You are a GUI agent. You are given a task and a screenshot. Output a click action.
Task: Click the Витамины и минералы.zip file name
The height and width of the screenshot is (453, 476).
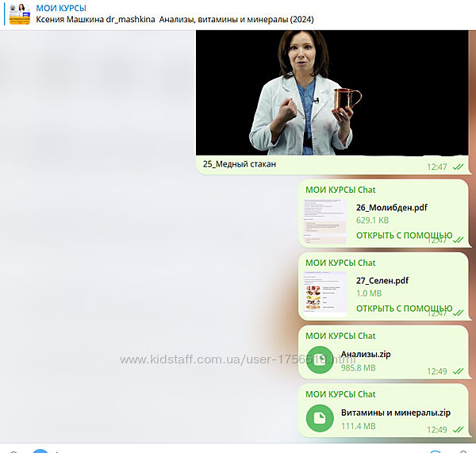click(395, 413)
